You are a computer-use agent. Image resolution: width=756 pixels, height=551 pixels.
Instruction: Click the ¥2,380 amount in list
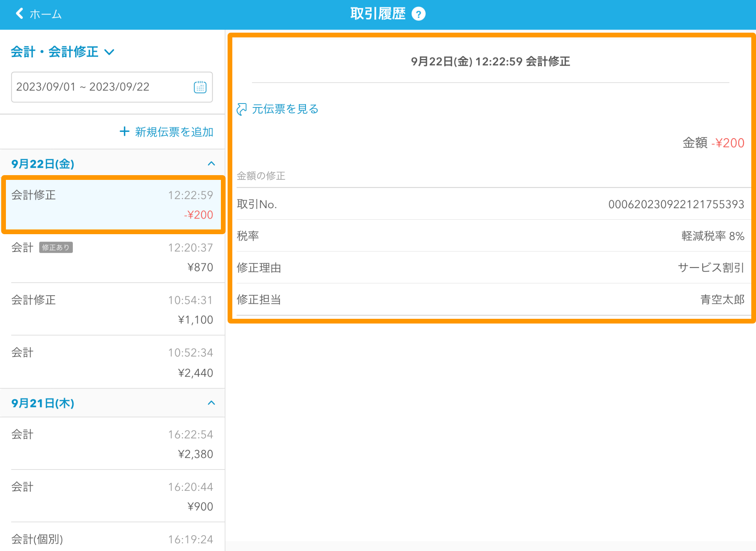195,454
